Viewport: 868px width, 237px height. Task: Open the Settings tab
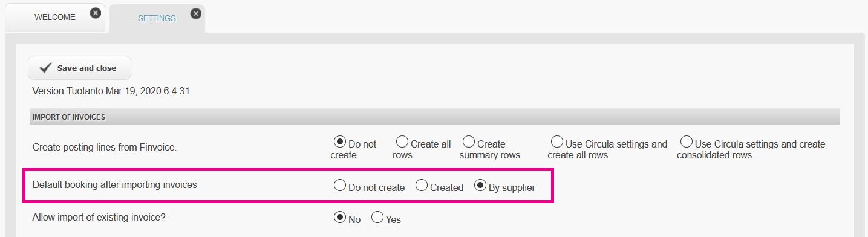tap(157, 18)
